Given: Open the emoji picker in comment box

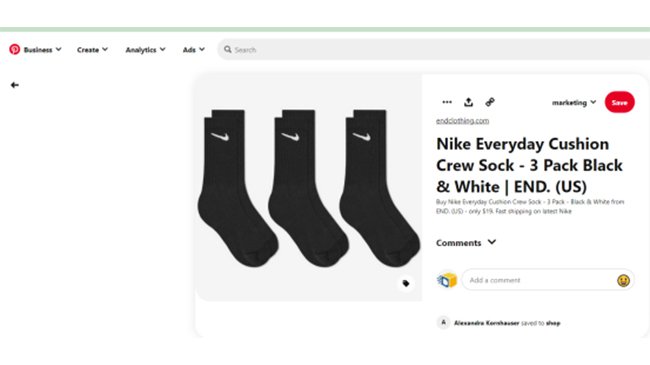Looking at the screenshot, I should point(623,281).
